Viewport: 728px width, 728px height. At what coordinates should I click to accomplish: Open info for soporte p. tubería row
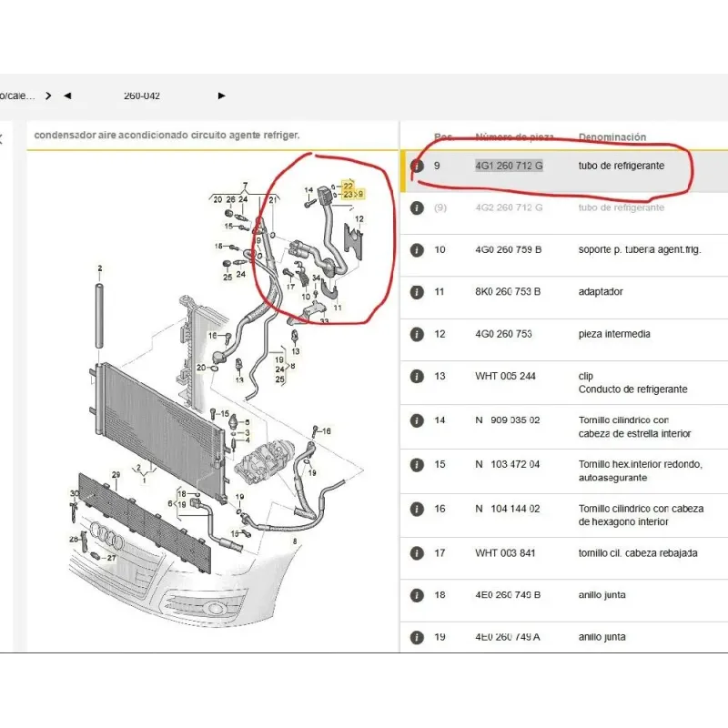417,249
